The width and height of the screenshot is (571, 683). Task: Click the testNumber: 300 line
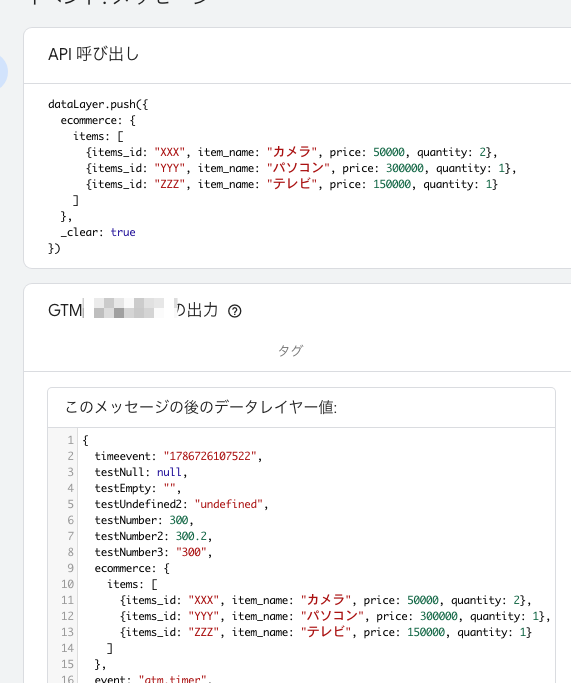144,520
